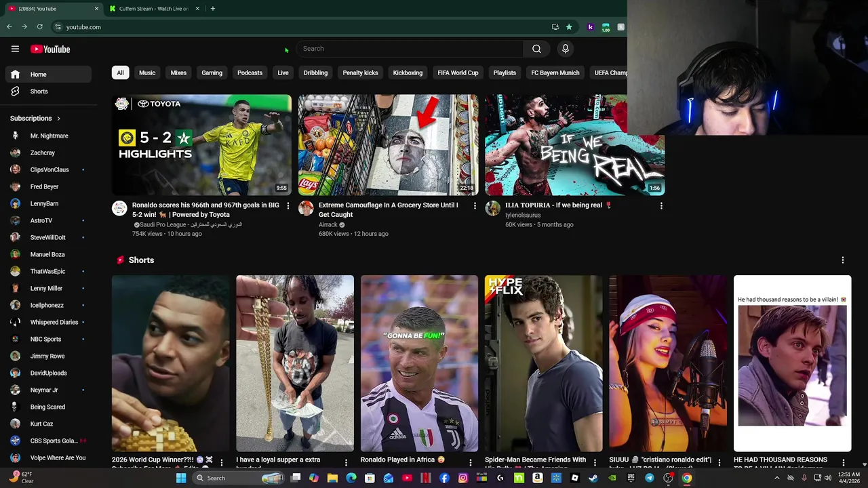Open the Windows Start menu
The image size is (868, 488).
click(x=181, y=478)
